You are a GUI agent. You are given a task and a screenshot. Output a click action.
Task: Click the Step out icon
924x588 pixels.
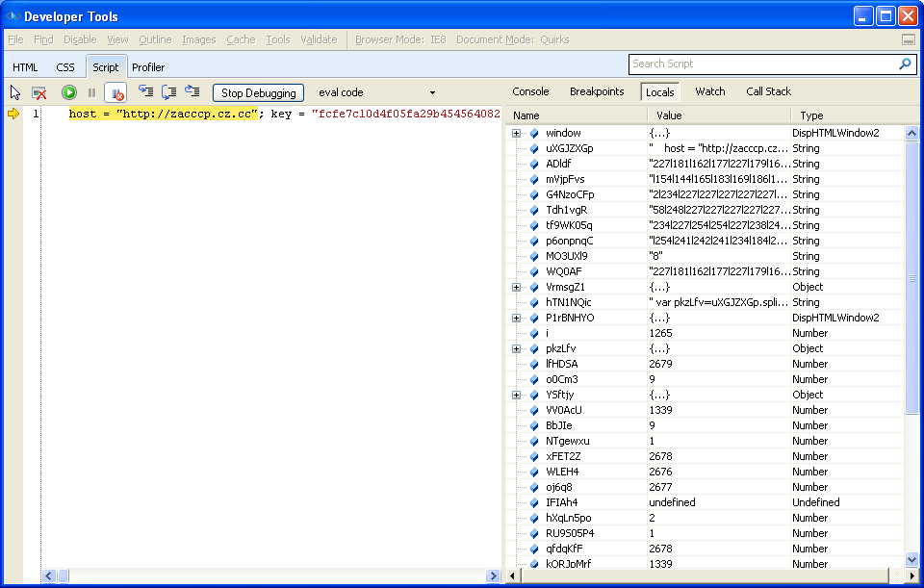tap(192, 91)
